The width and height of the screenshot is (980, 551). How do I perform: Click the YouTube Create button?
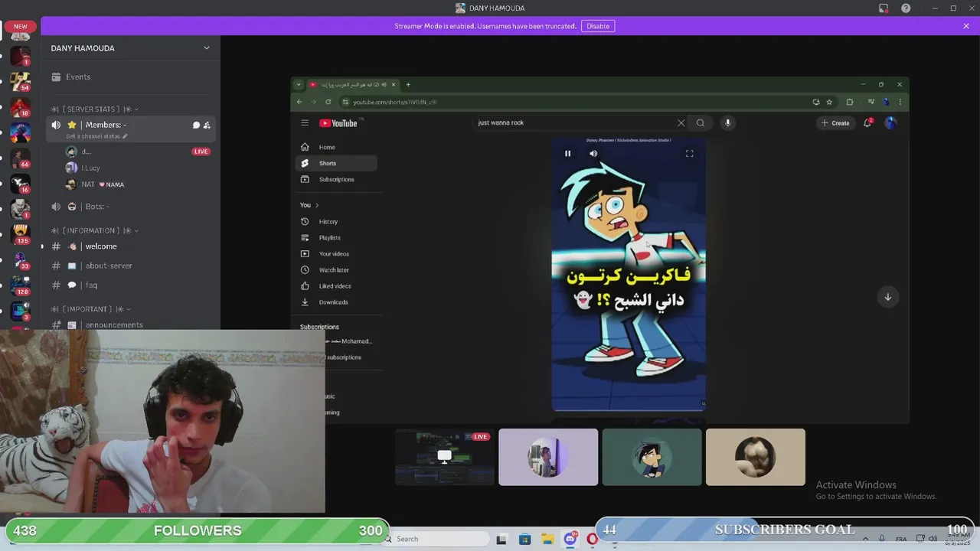(x=835, y=123)
